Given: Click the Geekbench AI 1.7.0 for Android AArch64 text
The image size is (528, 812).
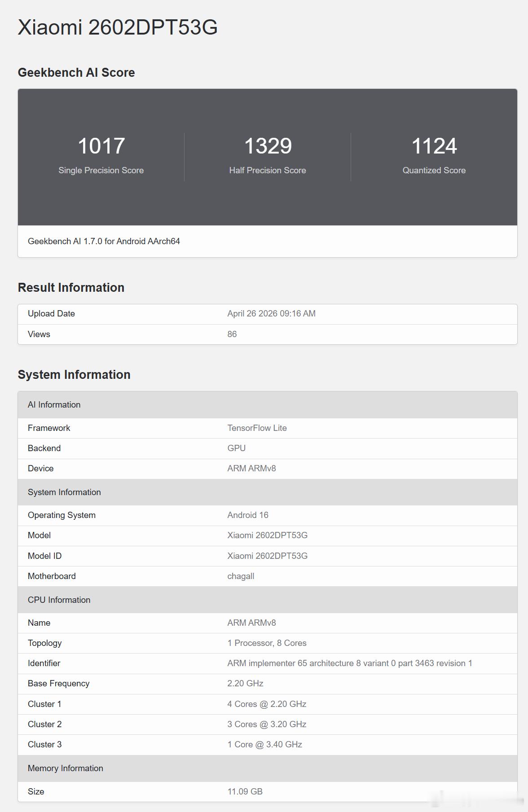Looking at the screenshot, I should point(104,241).
